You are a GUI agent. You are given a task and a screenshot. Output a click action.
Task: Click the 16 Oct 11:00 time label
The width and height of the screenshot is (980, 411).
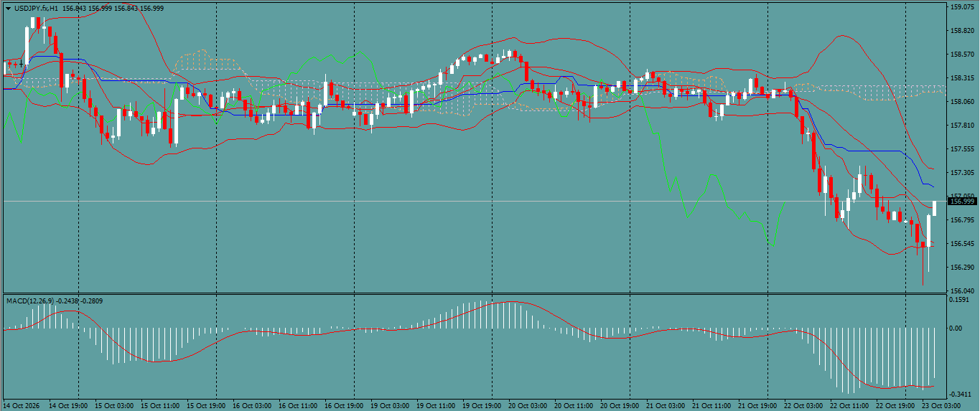click(297, 405)
